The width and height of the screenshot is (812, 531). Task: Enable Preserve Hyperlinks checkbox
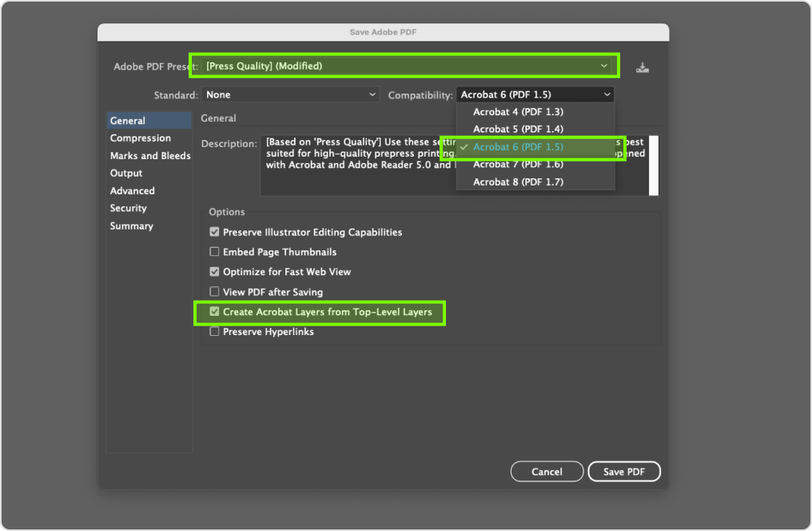coord(214,332)
